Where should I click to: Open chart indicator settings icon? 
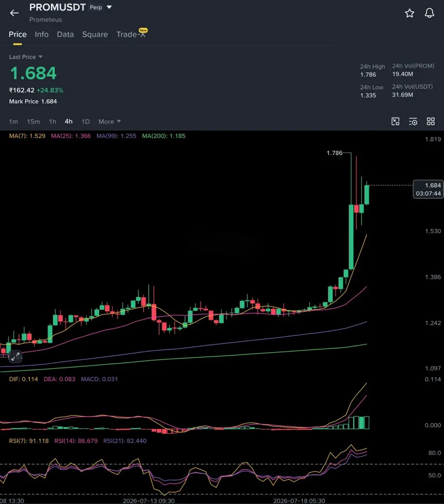coord(413,121)
